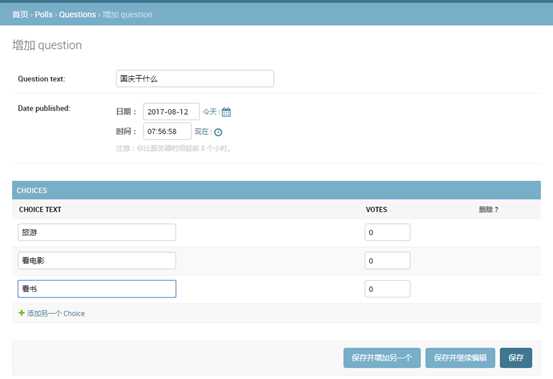This screenshot has height=379, width=553.
Task: Click the votes field for 旅游 row
Action: 387,232
